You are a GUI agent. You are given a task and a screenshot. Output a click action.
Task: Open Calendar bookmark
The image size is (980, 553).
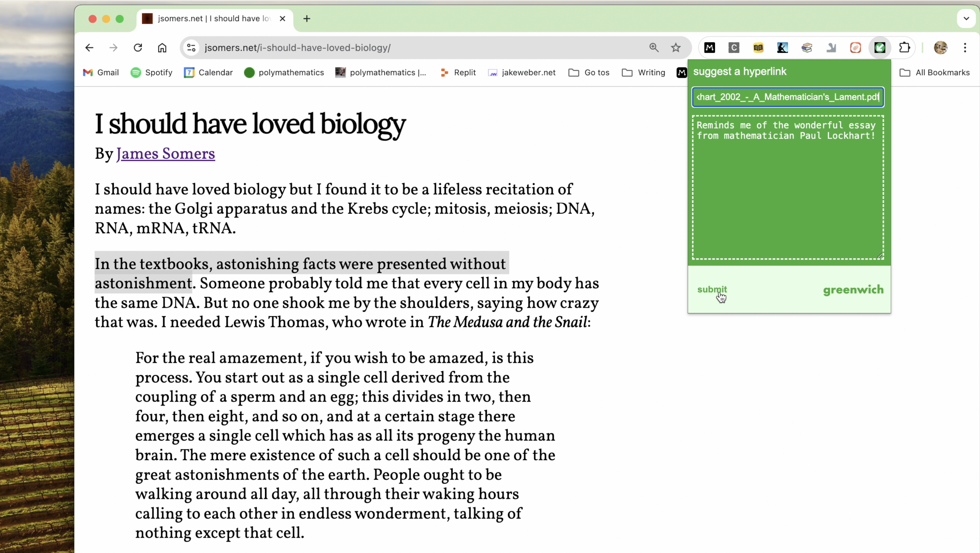208,72
